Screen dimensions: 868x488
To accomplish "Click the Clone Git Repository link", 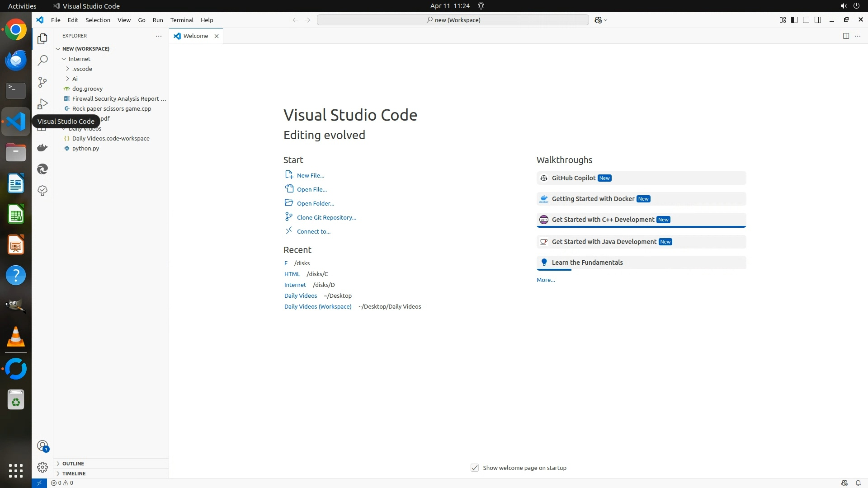I will point(326,217).
